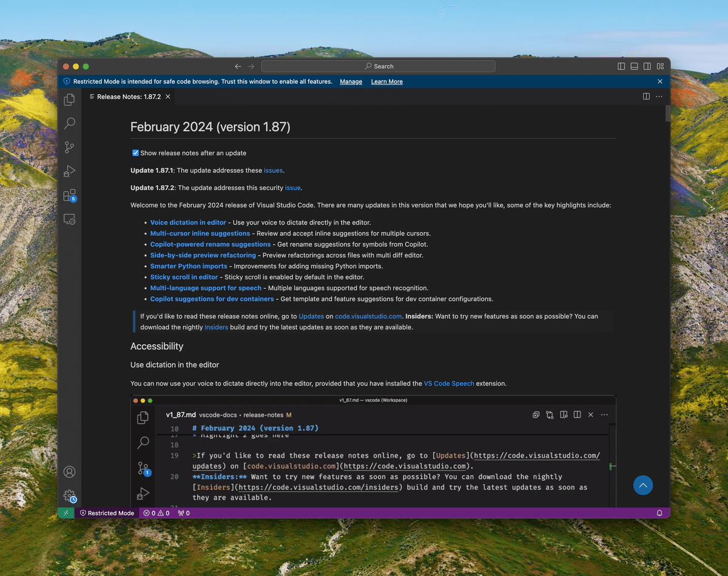
Task: Open the Multi-language support for speech link
Action: pos(206,288)
